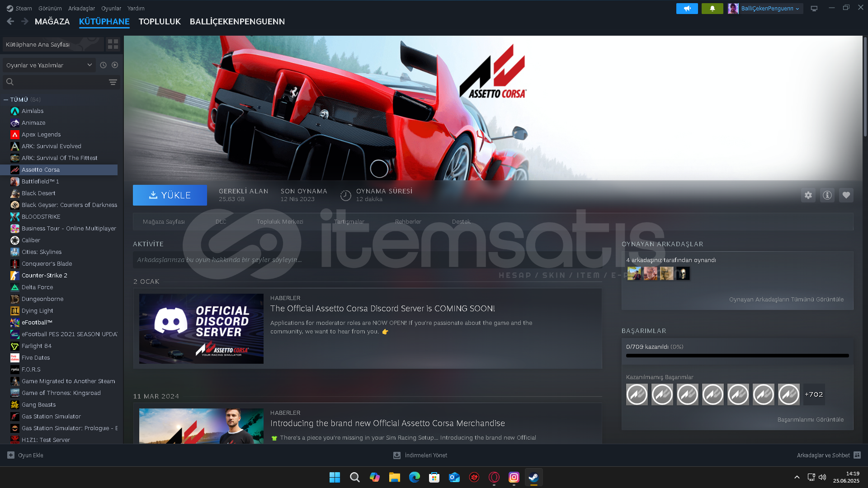
Task: Open Outlook from the taskbar
Action: pyautogui.click(x=454, y=477)
